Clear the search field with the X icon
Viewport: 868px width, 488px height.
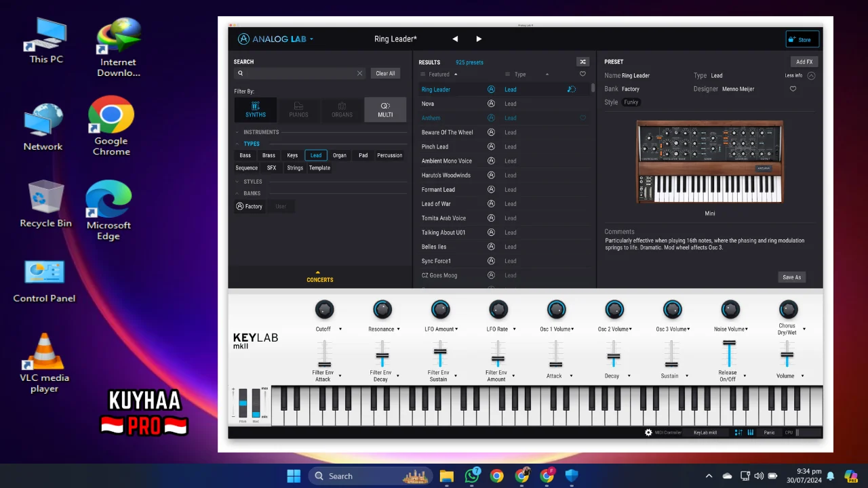(x=359, y=73)
